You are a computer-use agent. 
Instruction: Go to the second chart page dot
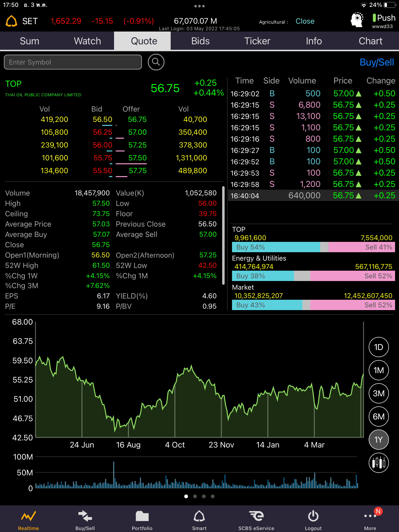(x=195, y=496)
